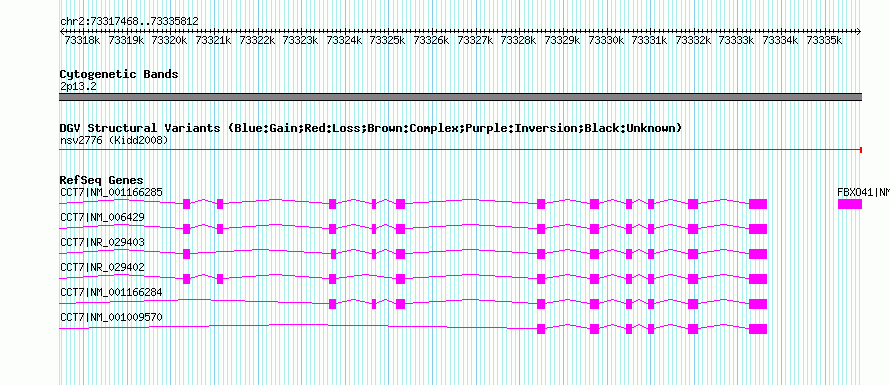Click the FBXO41 gene exon block

point(850,204)
